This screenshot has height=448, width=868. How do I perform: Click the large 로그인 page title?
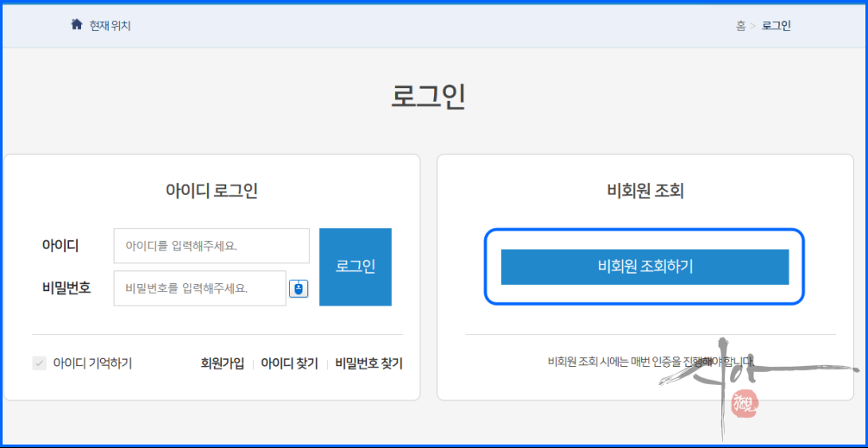point(428,97)
